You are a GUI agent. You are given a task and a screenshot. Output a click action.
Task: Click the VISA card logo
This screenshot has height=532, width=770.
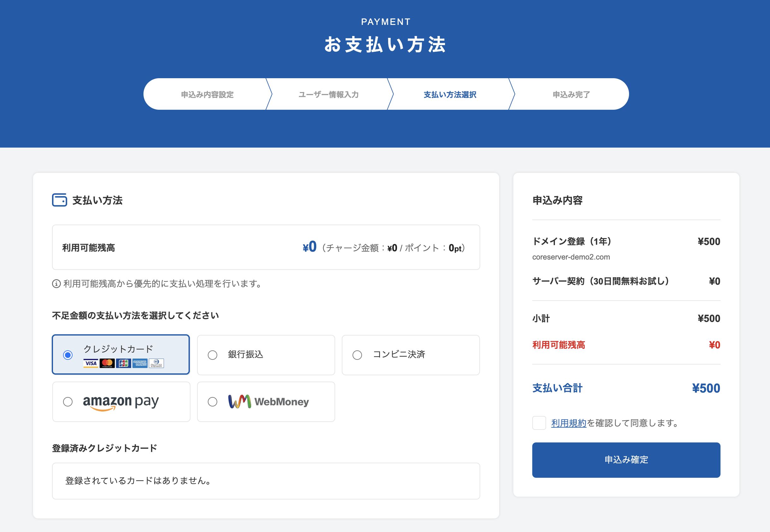click(91, 364)
